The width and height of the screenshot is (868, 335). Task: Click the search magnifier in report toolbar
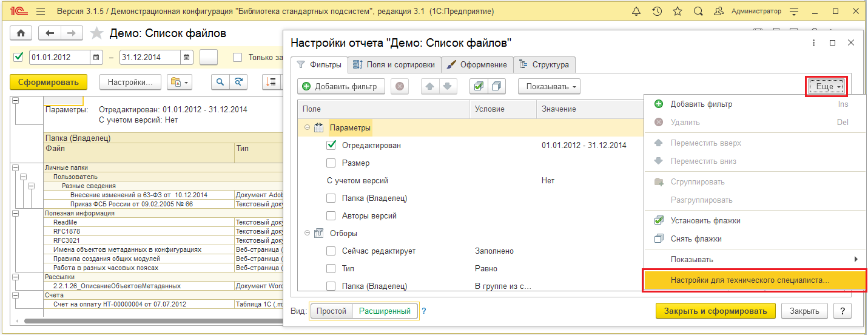tap(220, 81)
